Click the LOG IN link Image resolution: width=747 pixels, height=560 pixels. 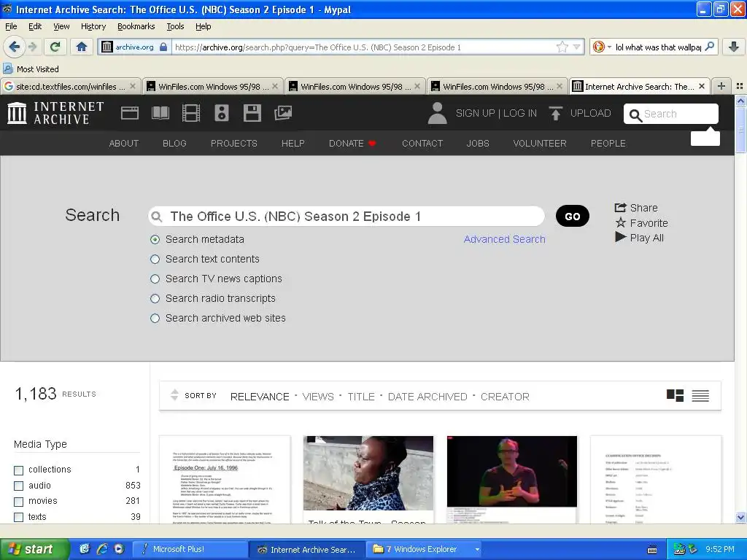pyautogui.click(x=519, y=113)
